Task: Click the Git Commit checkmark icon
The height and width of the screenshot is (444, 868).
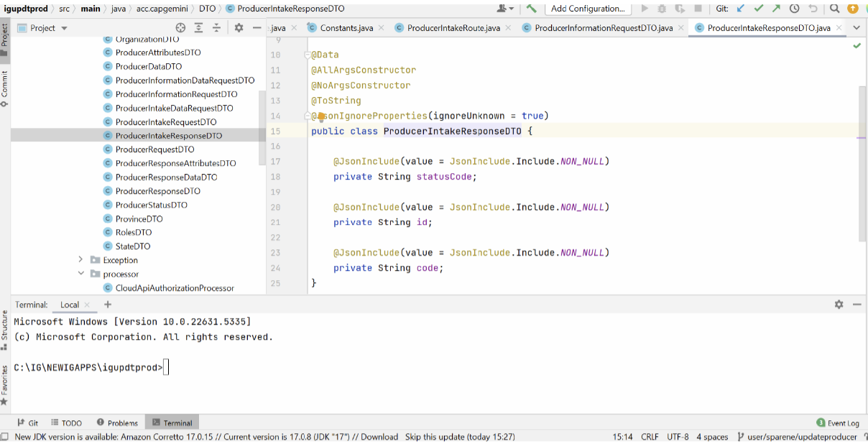Action: click(x=759, y=9)
